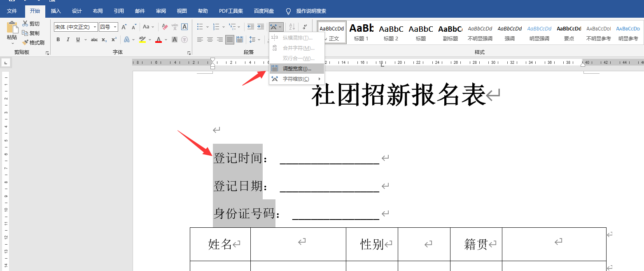Enable the 居中 (center alignment) toggle
Image resolution: width=644 pixels, height=271 pixels.
click(x=210, y=40)
